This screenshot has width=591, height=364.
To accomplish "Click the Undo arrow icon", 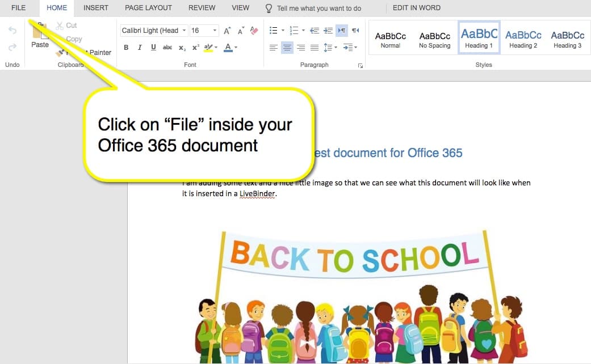I will pyautogui.click(x=12, y=30).
